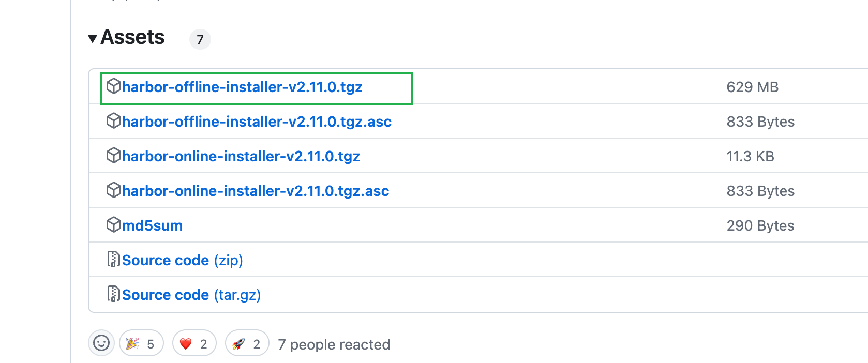Collapse the Assets section triangle

[x=93, y=39]
